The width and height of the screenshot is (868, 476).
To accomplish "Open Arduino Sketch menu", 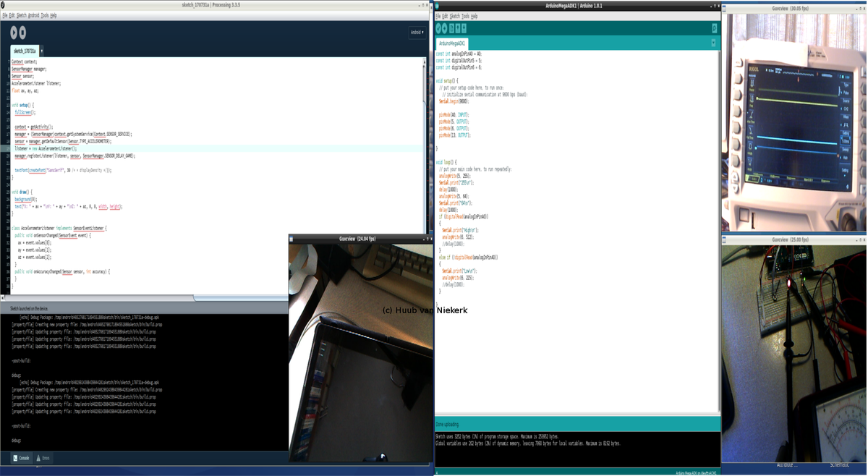I will (x=455, y=16).
